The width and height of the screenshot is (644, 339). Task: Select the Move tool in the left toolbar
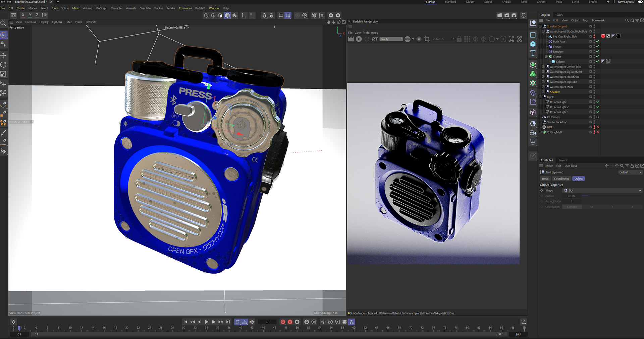click(x=3, y=55)
